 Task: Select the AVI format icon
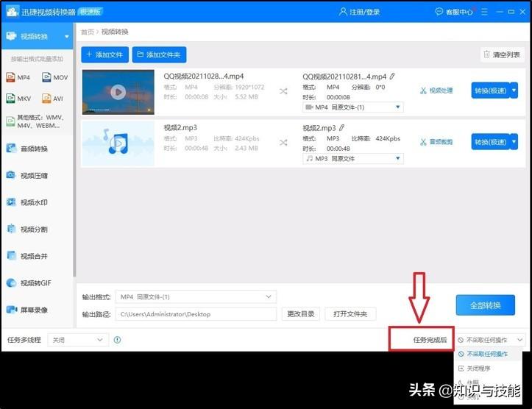tap(47, 99)
